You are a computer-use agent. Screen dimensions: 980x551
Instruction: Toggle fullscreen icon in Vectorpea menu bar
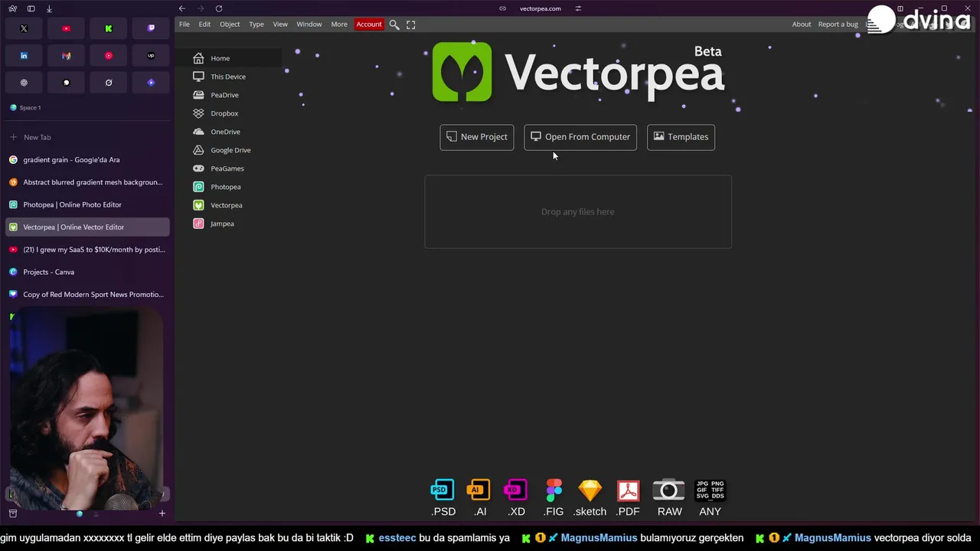click(x=411, y=24)
